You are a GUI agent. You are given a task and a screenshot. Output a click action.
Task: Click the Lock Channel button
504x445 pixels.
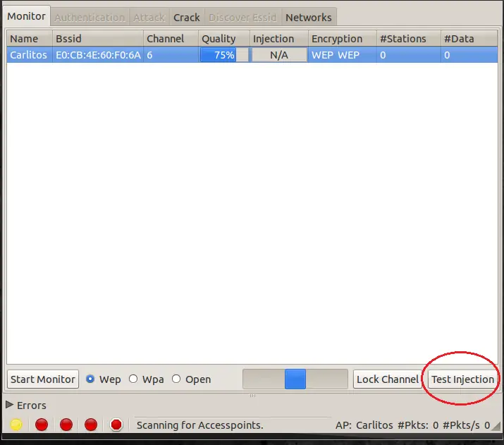(388, 379)
